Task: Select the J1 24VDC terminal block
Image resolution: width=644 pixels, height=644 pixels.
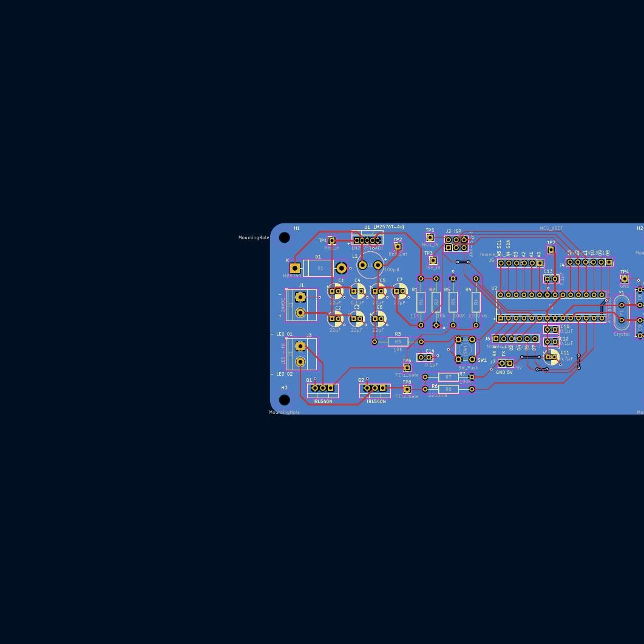Action: 301,305
